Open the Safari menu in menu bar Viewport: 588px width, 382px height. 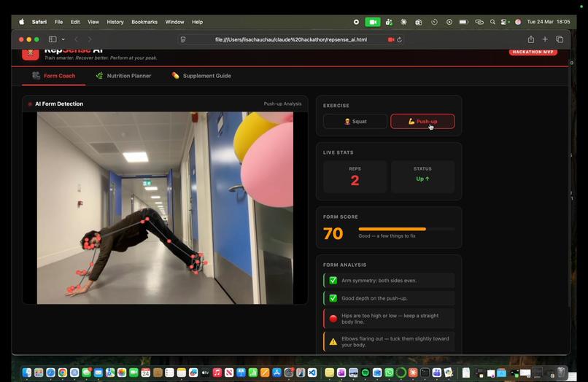39,22
